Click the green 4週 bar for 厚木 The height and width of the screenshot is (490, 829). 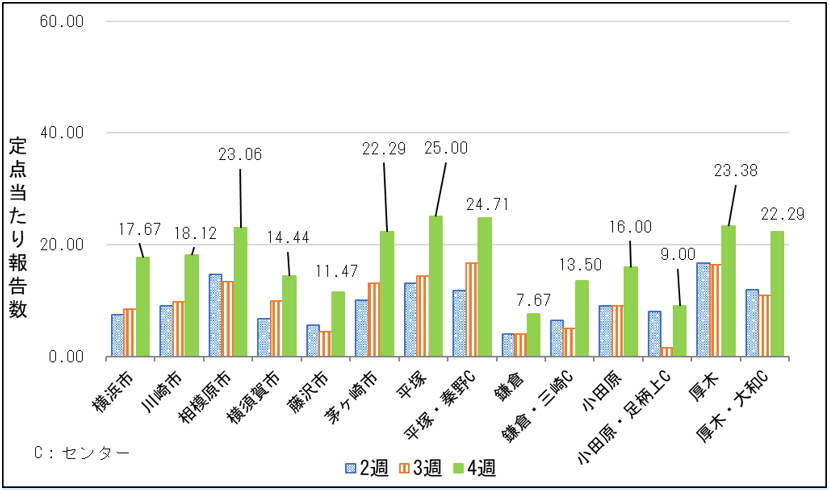click(728, 290)
